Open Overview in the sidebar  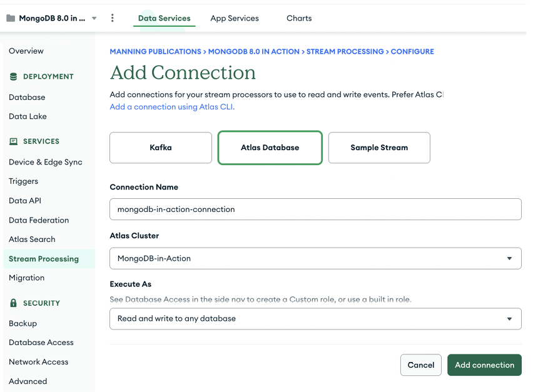click(x=26, y=51)
